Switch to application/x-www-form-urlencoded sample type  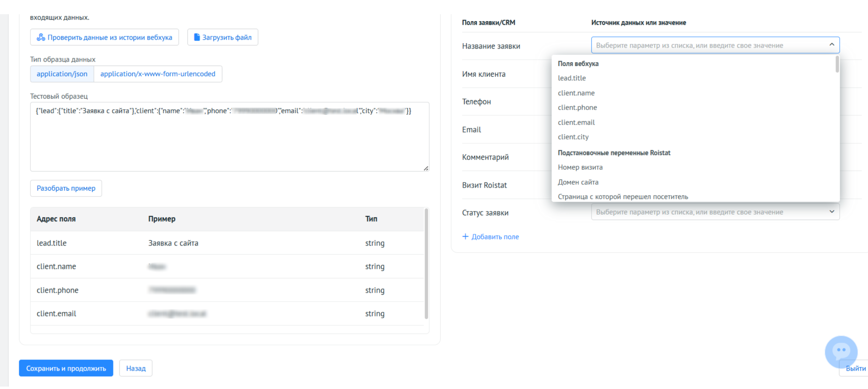point(158,74)
